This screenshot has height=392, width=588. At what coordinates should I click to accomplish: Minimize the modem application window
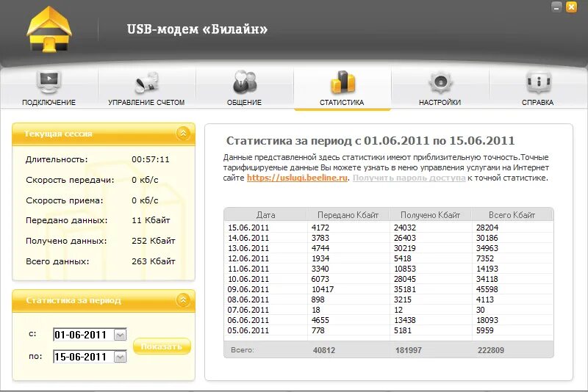pyautogui.click(x=556, y=7)
